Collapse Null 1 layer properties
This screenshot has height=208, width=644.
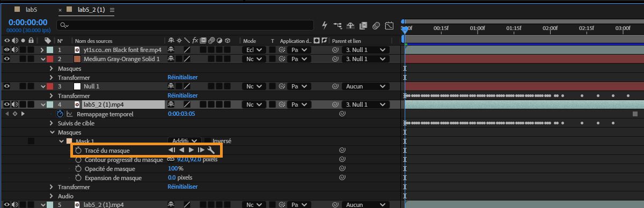(43, 86)
